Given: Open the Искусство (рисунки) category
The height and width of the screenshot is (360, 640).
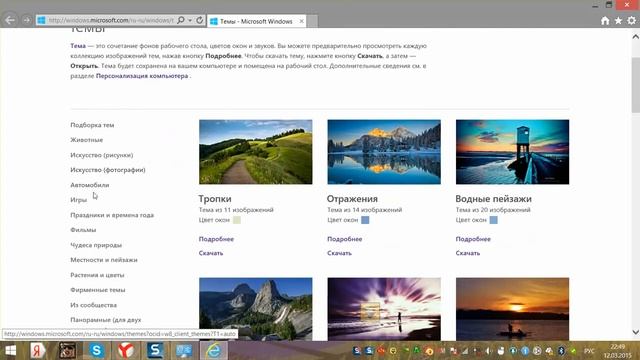Looking at the screenshot, I should (102, 155).
